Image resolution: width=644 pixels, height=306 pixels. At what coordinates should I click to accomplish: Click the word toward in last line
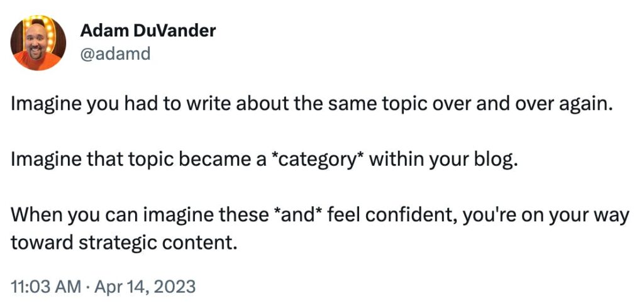click(42, 243)
